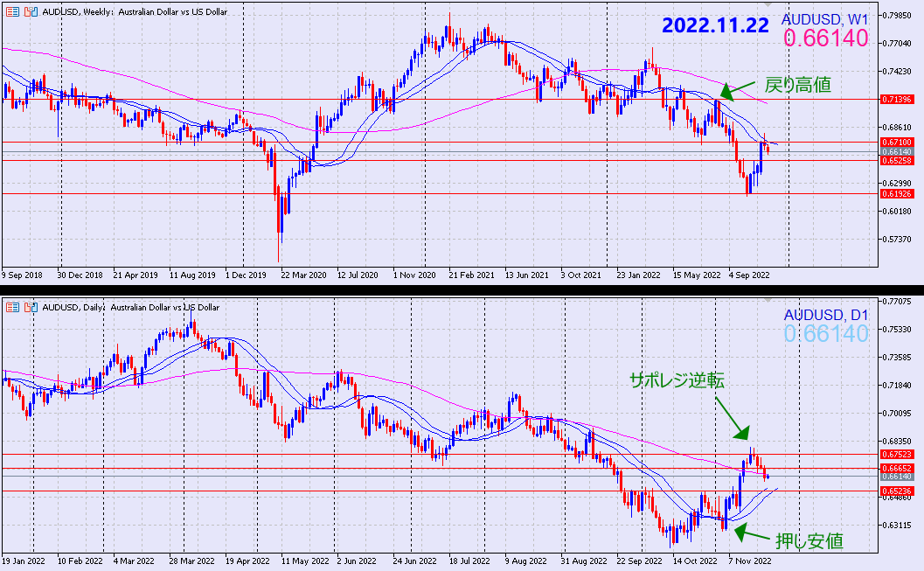Click the '23 Jan 2022' date on the time axis
Image resolution: width=924 pixels, height=571 pixels.
pyautogui.click(x=639, y=275)
